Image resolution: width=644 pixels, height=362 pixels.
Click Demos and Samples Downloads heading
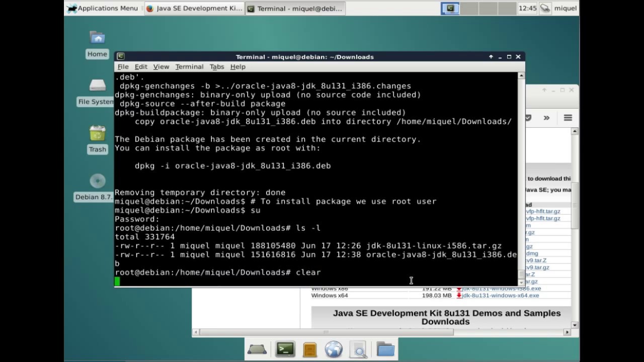pyautogui.click(x=446, y=317)
